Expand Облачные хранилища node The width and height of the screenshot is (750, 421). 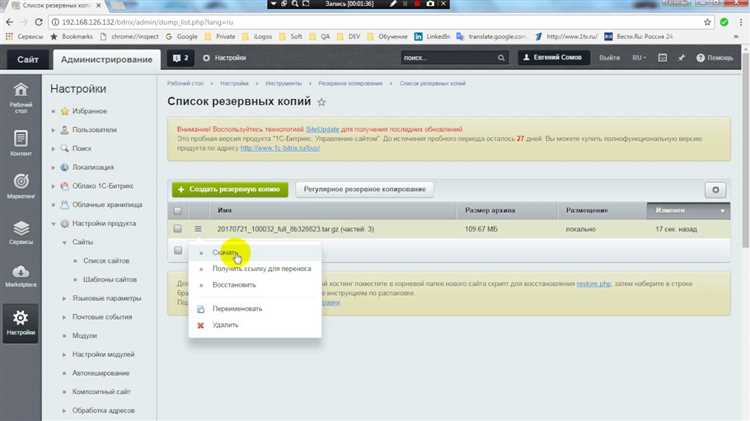coord(53,204)
